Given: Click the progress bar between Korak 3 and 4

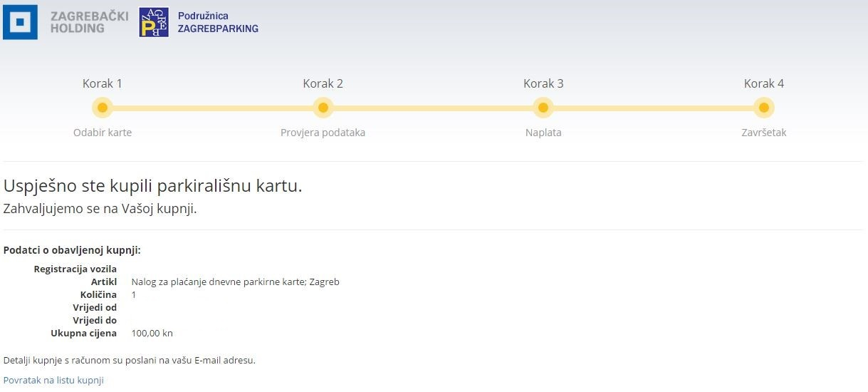Looking at the screenshot, I should coord(654,108).
